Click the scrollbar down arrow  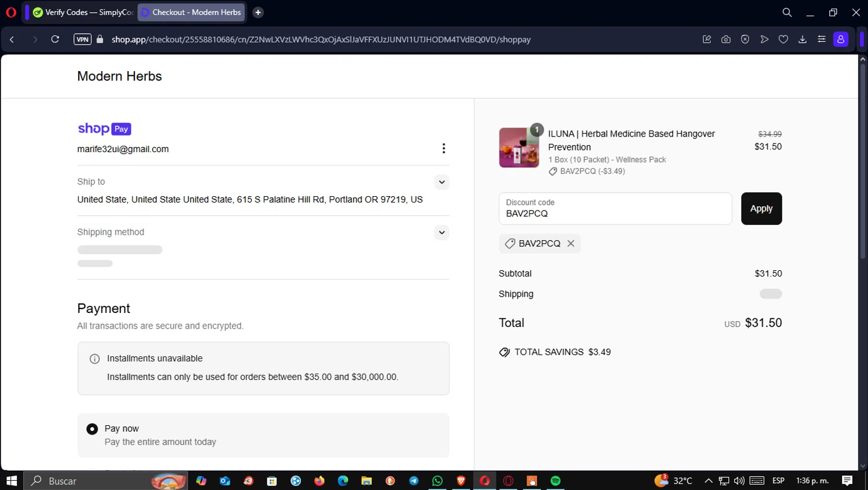863,466
